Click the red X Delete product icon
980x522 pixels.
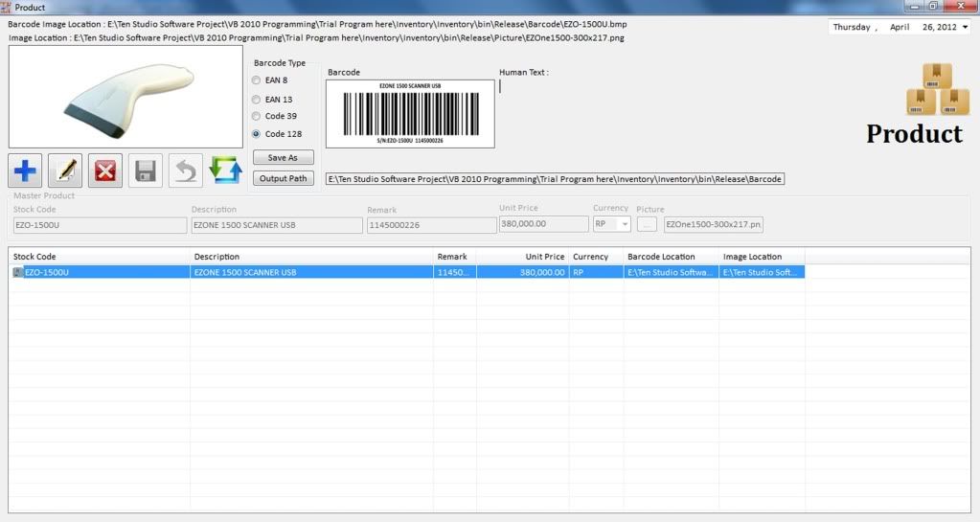coord(105,170)
